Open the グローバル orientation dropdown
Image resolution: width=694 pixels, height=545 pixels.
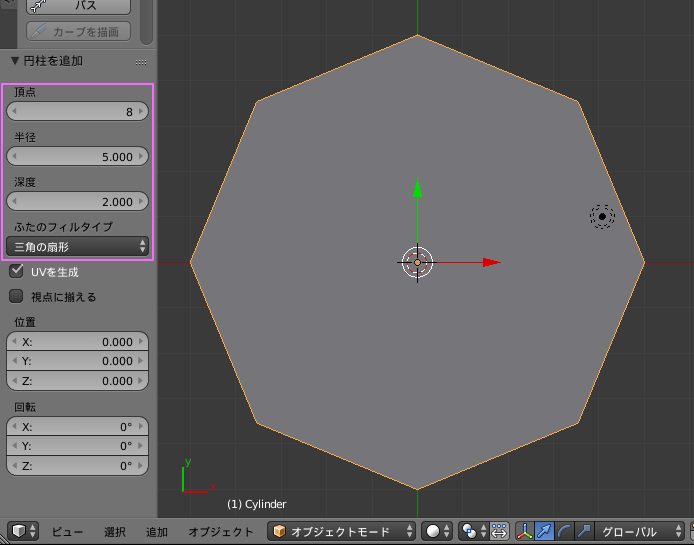tap(640, 531)
